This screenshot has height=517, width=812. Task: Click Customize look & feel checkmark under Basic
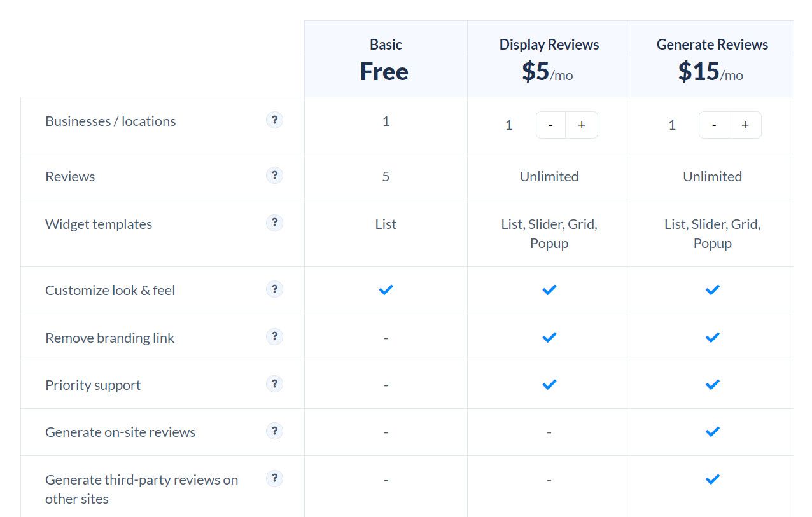pyautogui.click(x=386, y=290)
